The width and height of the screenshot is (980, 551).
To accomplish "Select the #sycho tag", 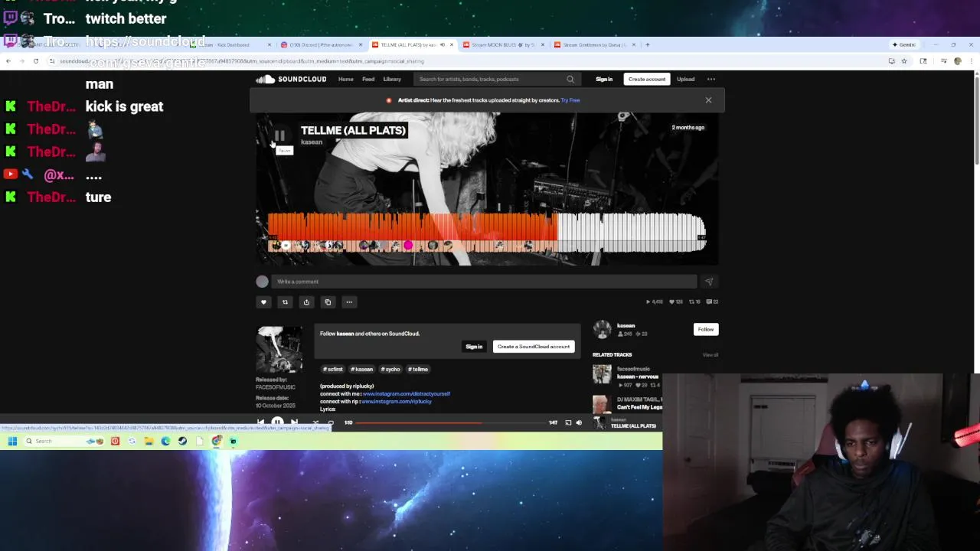I will [x=390, y=369].
